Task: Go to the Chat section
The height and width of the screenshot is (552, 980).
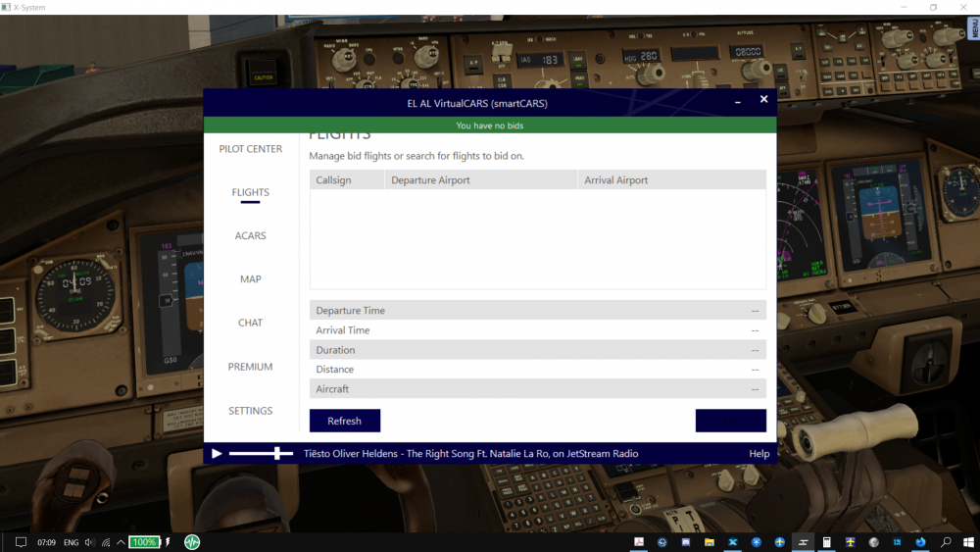Action: 251,323
